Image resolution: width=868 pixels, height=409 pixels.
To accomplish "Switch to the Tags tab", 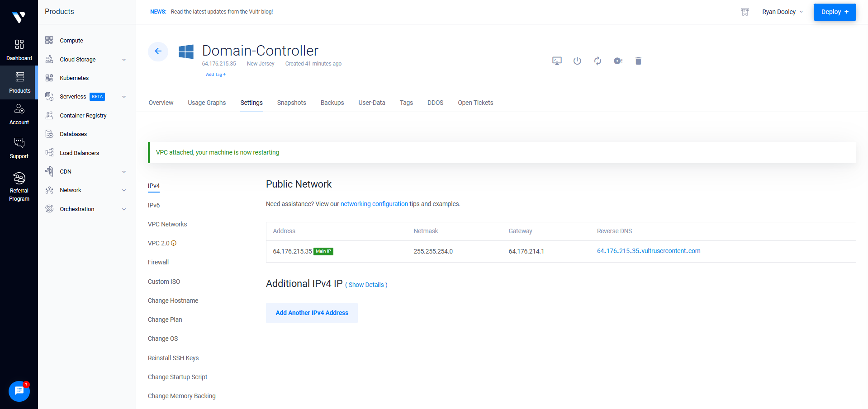I will tap(406, 103).
